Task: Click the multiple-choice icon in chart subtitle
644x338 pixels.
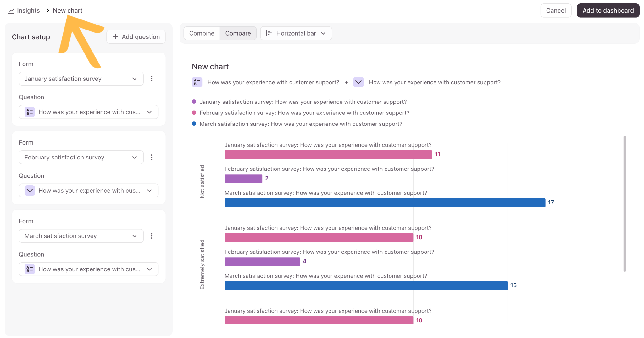Action: (x=197, y=82)
